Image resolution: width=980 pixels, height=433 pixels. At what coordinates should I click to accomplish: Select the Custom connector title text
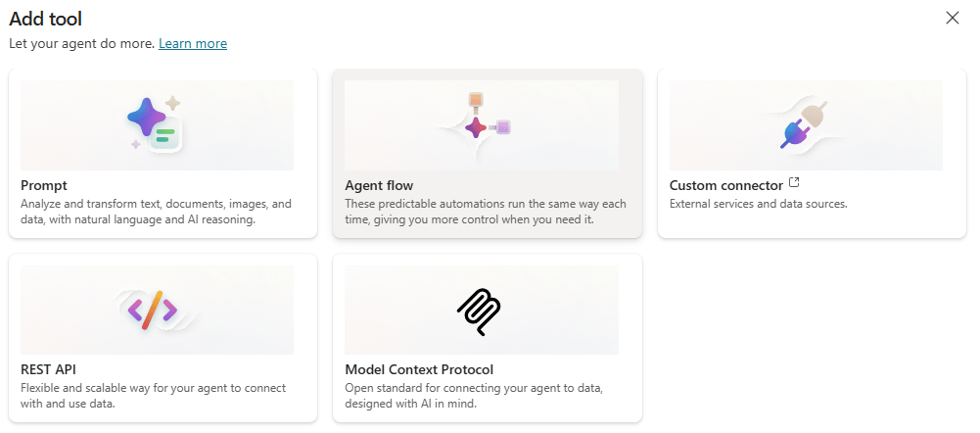coord(725,185)
